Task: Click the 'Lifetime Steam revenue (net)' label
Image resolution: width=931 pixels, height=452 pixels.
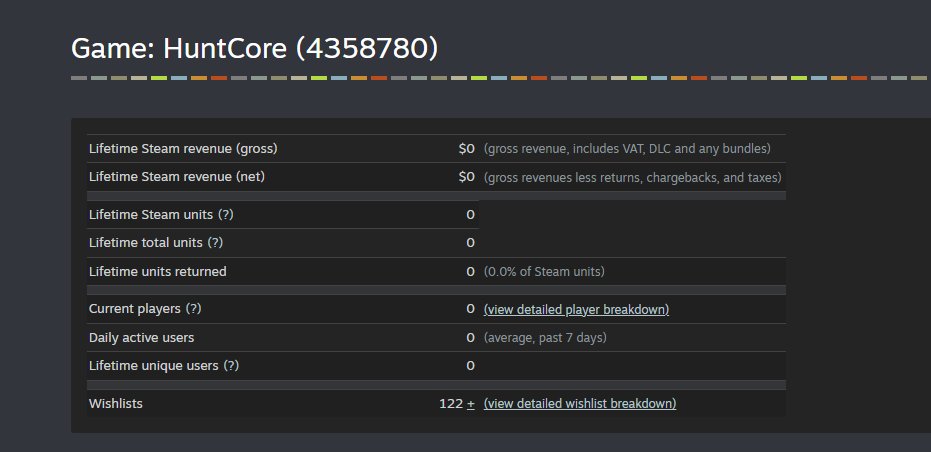Action: pos(177,177)
